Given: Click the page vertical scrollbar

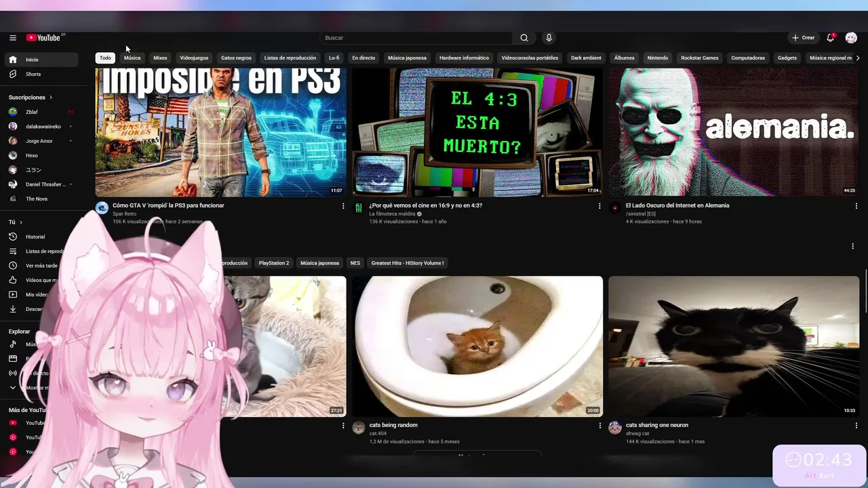Looking at the screenshot, I should click(x=866, y=291).
